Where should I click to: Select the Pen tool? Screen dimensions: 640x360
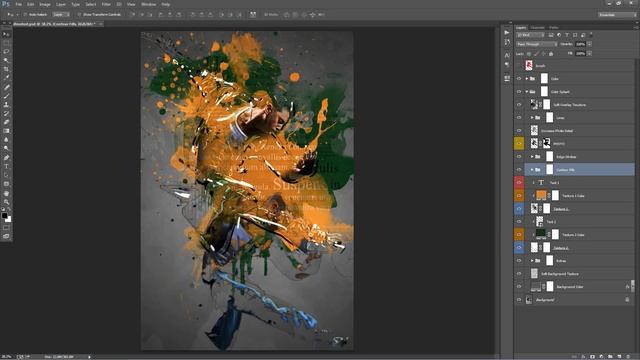6,158
